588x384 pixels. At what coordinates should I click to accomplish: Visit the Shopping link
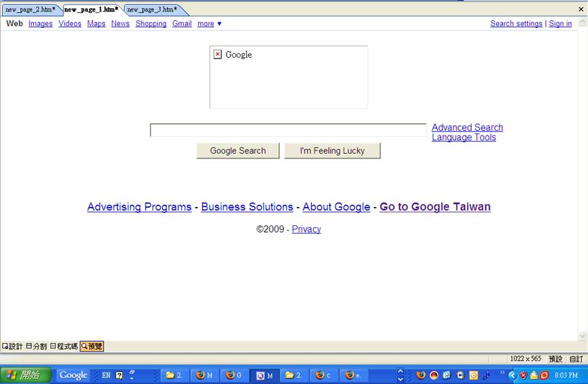(151, 24)
